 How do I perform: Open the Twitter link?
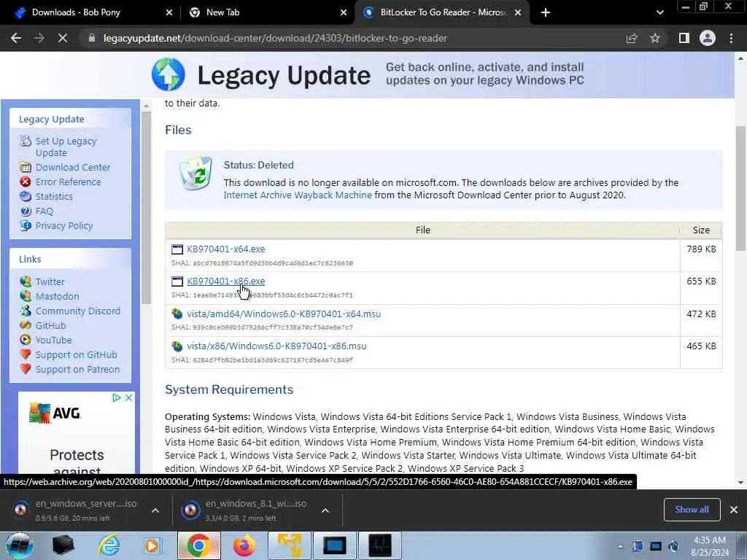(x=50, y=281)
